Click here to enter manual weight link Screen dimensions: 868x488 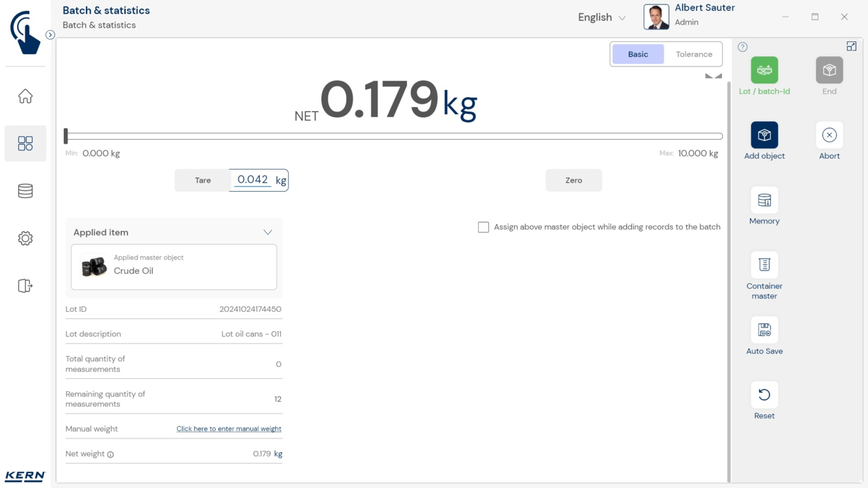pyautogui.click(x=229, y=429)
